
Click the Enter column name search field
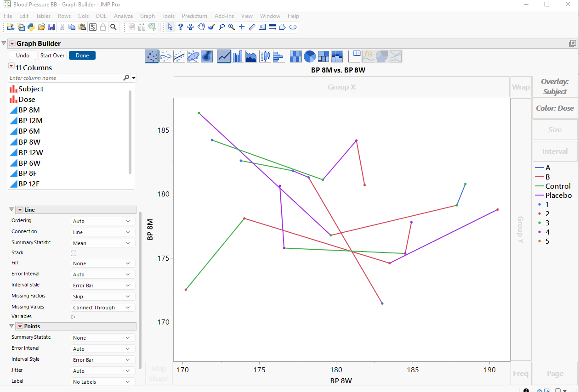click(x=65, y=78)
